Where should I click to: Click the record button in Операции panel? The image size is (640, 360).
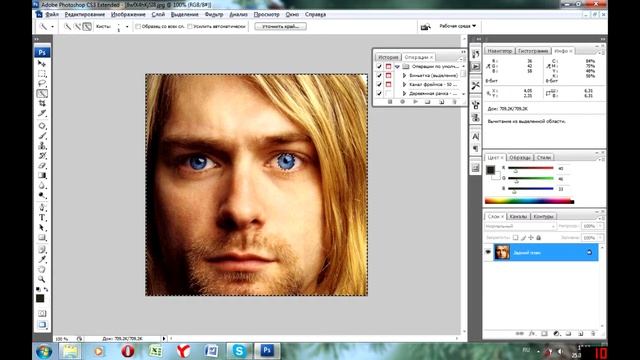pyautogui.click(x=402, y=102)
